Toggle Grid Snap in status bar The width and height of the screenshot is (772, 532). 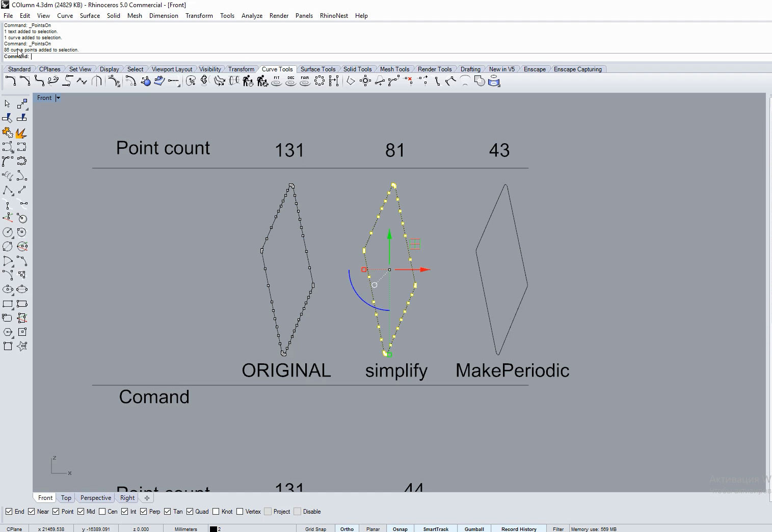[x=315, y=529]
